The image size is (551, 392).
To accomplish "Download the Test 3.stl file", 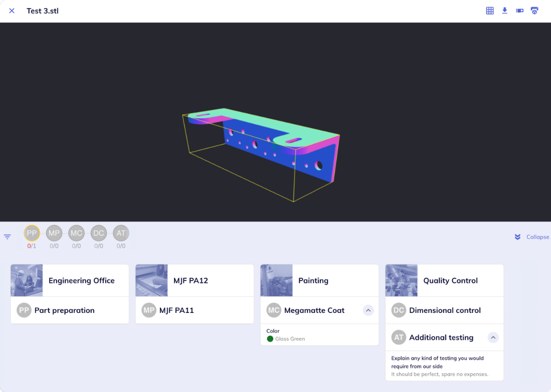I will (505, 11).
